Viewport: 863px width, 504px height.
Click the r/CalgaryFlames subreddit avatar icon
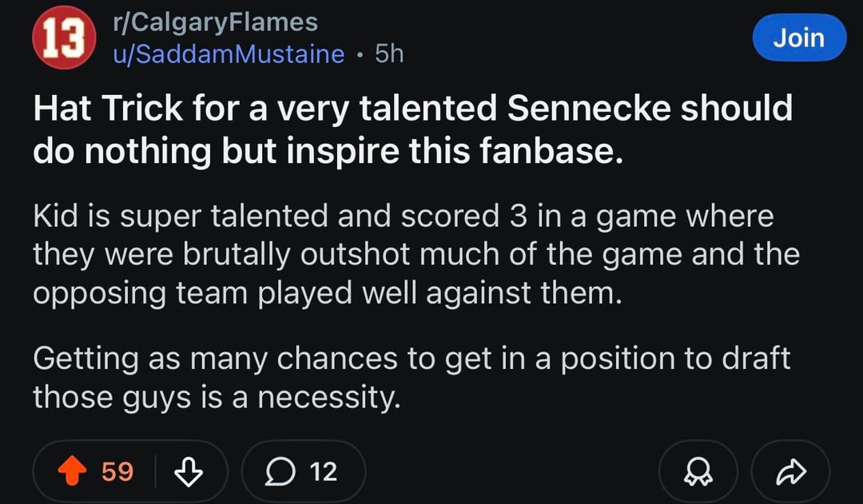[x=62, y=38]
